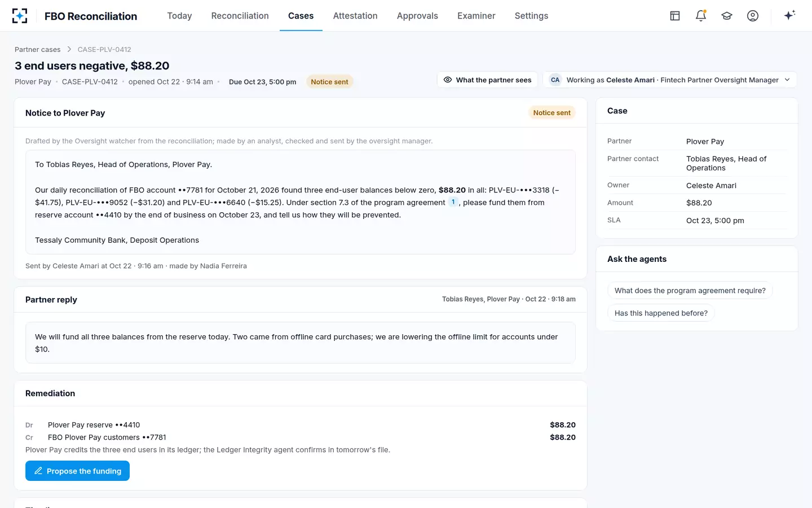812x508 pixels.
Task: Click the breadcrumb chevron after Partner cases
Action: click(x=69, y=49)
